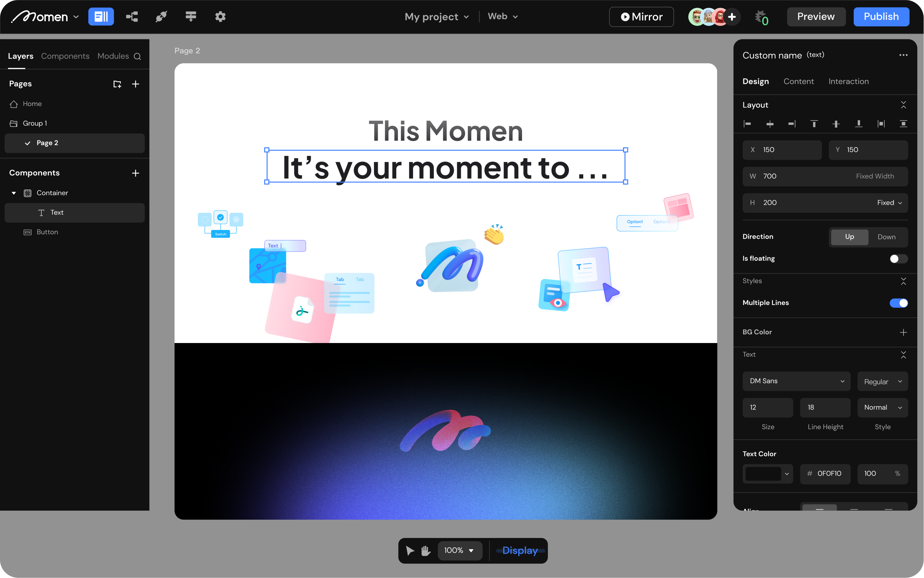Set Direction to Down
This screenshot has width=924, height=578.
click(x=887, y=237)
